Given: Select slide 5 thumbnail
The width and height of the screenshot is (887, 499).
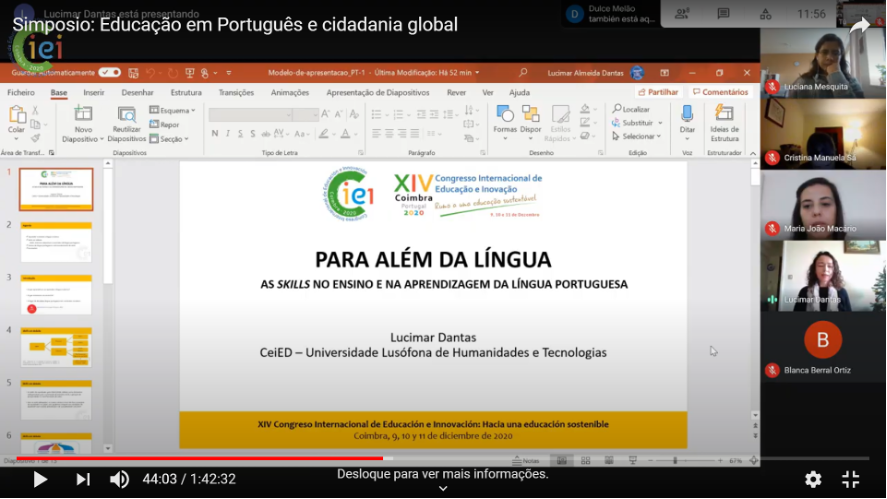Looking at the screenshot, I should point(56,400).
